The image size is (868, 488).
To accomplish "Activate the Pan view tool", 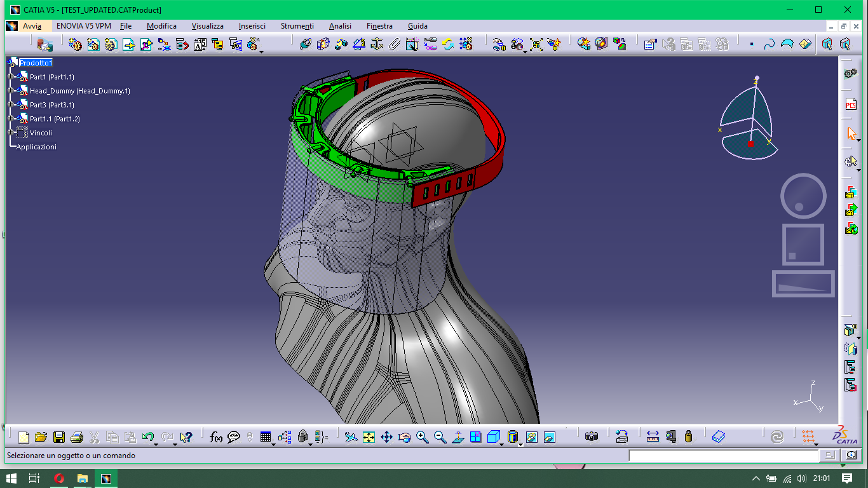I will pos(386,437).
